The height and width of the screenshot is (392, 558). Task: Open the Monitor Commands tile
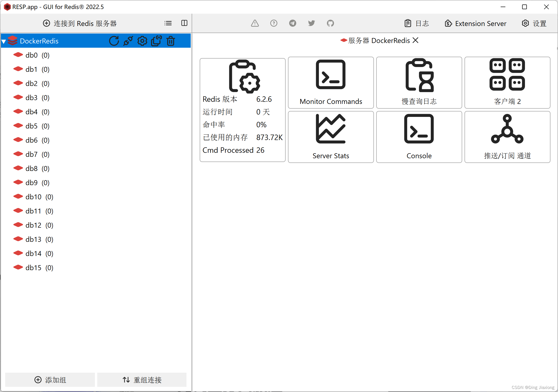coord(331,83)
